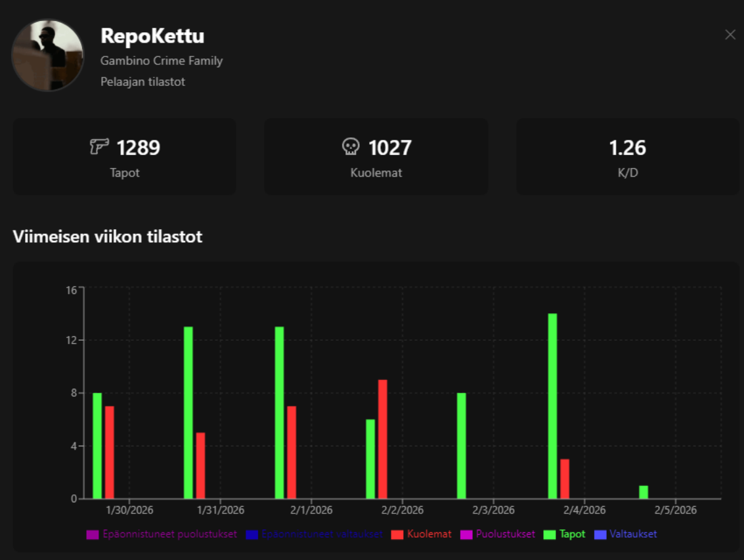Click the 1.26 K/D stat card

tap(628, 156)
